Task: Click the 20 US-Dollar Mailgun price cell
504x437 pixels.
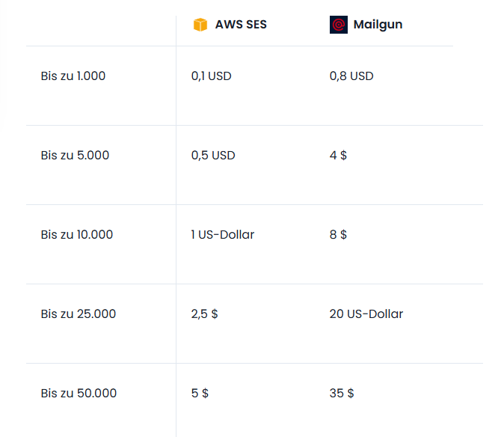Action: (366, 314)
